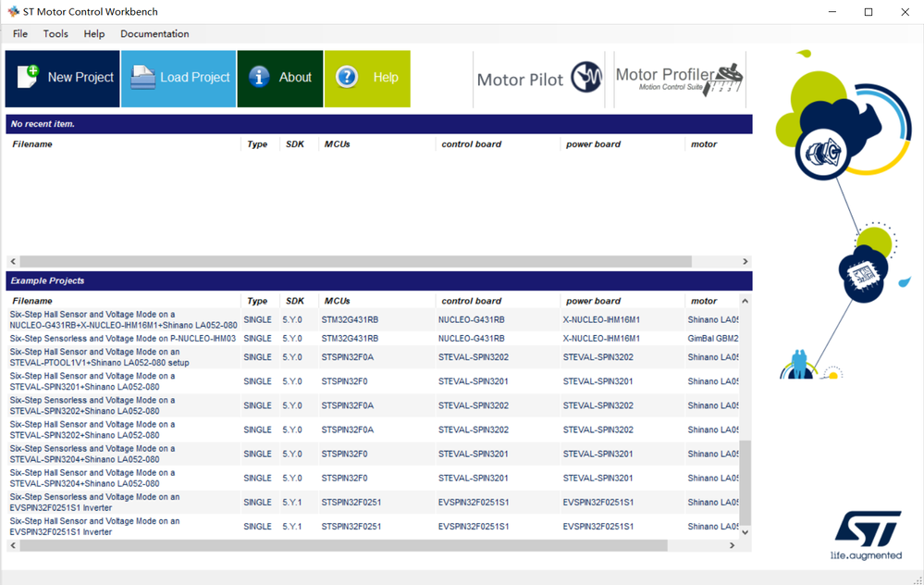
Task: Click the No recent item header bar
Action: [379, 124]
